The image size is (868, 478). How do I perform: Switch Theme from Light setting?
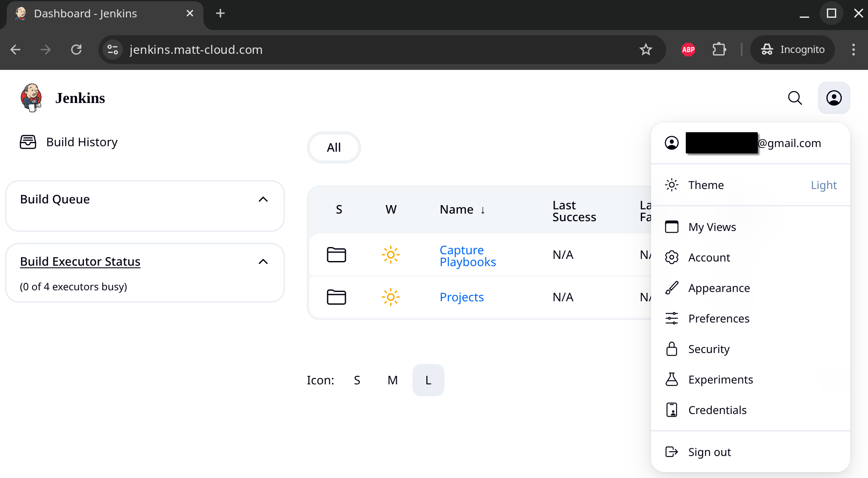click(x=823, y=185)
